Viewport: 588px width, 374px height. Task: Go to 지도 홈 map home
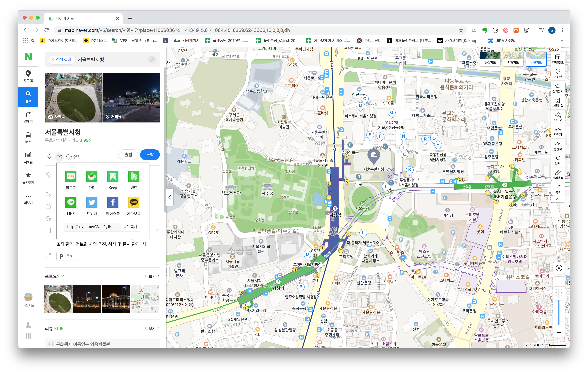(x=28, y=76)
